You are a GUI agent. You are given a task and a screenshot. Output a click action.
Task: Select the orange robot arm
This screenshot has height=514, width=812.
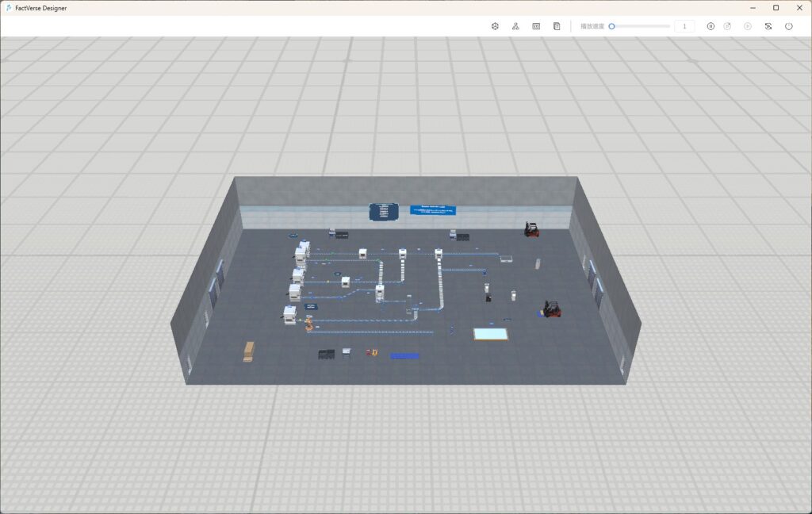tap(308, 324)
